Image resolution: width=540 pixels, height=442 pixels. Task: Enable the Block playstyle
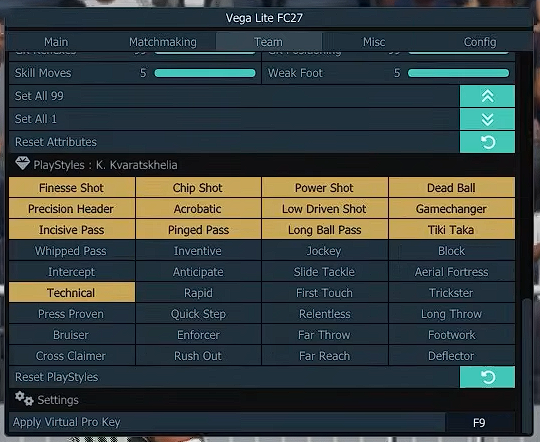tap(451, 251)
